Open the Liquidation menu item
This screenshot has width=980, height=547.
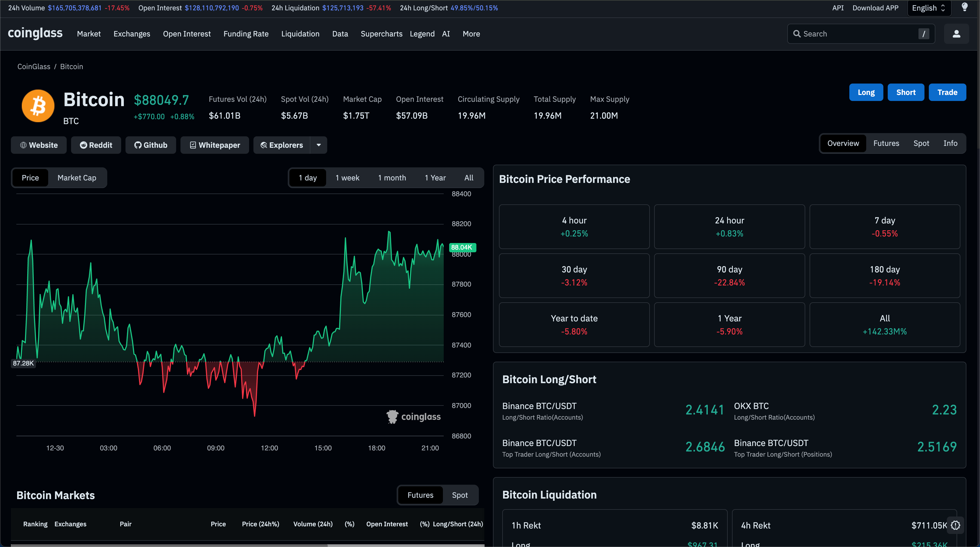(300, 34)
